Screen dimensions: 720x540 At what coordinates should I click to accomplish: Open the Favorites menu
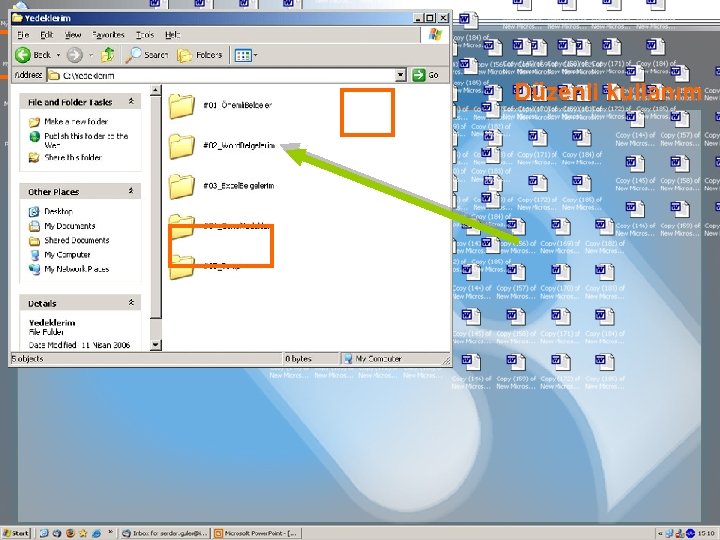[x=108, y=35]
